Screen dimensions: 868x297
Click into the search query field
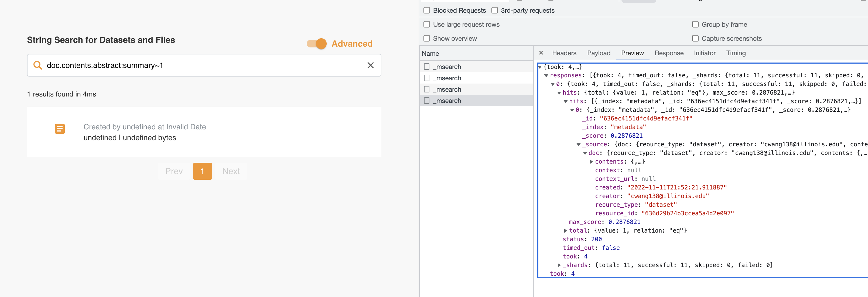pos(202,65)
